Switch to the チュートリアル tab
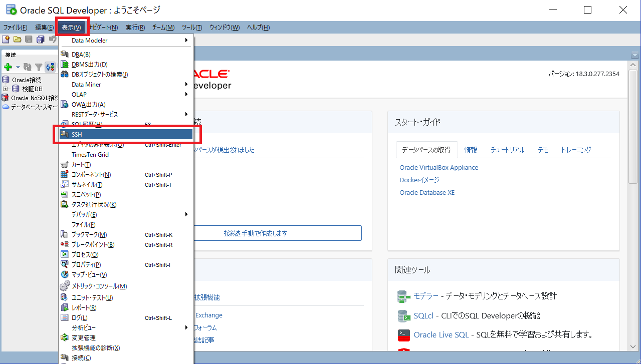 (508, 150)
